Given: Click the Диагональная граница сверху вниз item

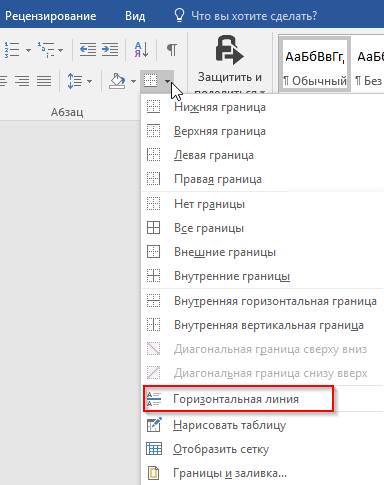Looking at the screenshot, I should [263, 349].
